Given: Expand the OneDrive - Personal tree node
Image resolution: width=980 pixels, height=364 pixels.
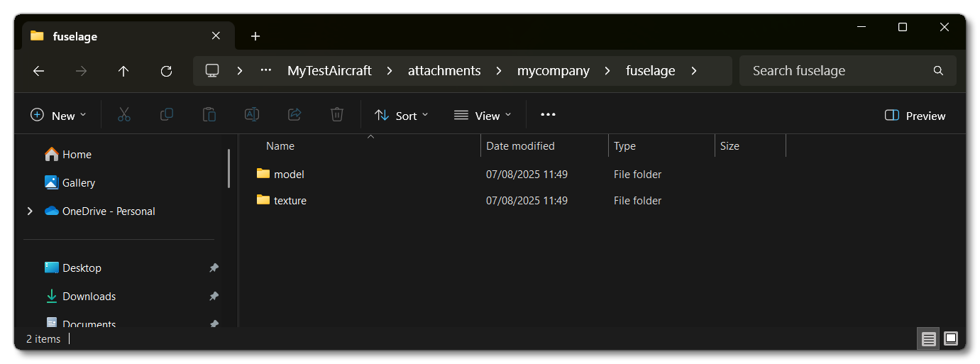Looking at the screenshot, I should pyautogui.click(x=30, y=211).
